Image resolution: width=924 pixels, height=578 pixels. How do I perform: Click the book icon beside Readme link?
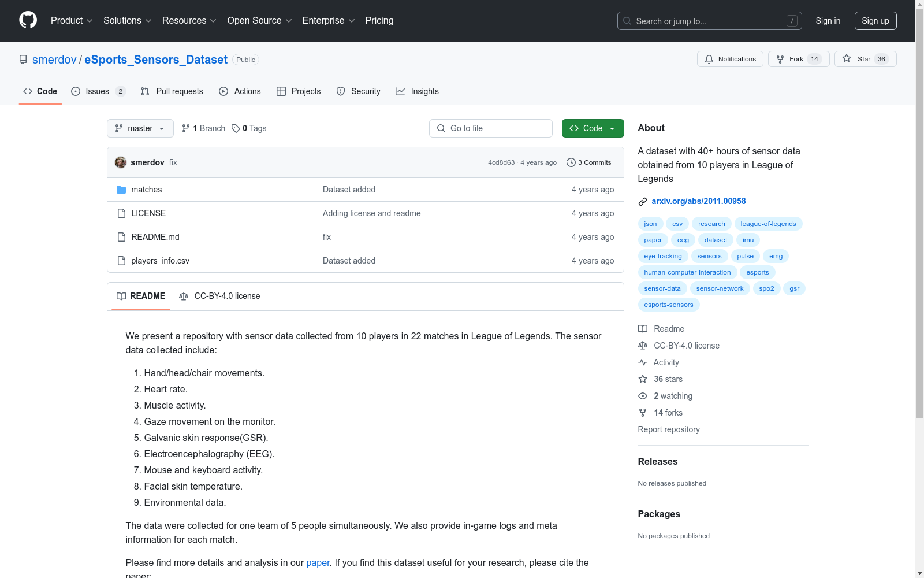point(643,329)
